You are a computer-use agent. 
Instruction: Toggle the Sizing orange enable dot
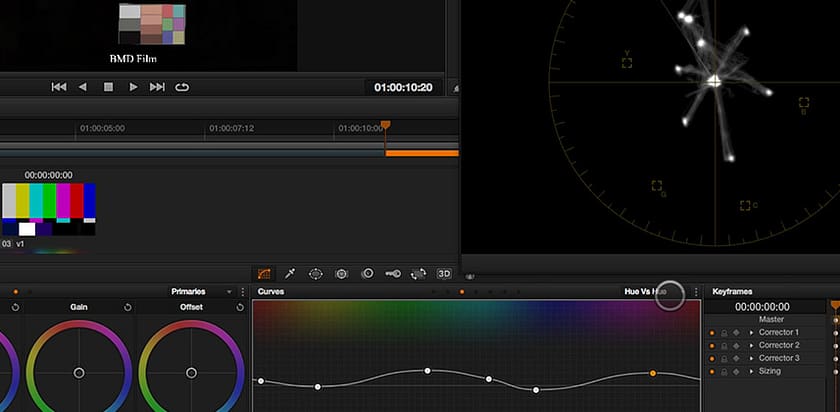coord(711,371)
